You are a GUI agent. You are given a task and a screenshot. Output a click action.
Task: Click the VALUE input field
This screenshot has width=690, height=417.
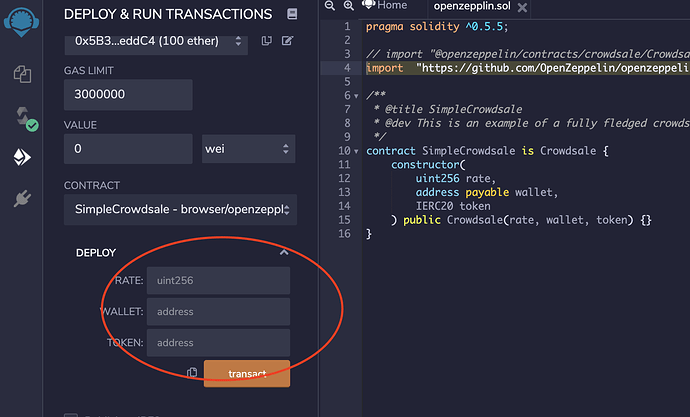tap(128, 149)
